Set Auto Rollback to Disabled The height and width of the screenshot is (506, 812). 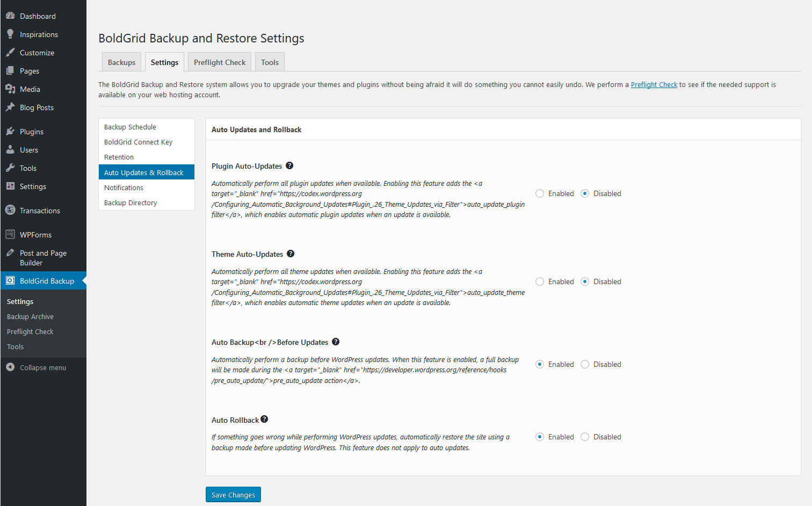pos(585,437)
